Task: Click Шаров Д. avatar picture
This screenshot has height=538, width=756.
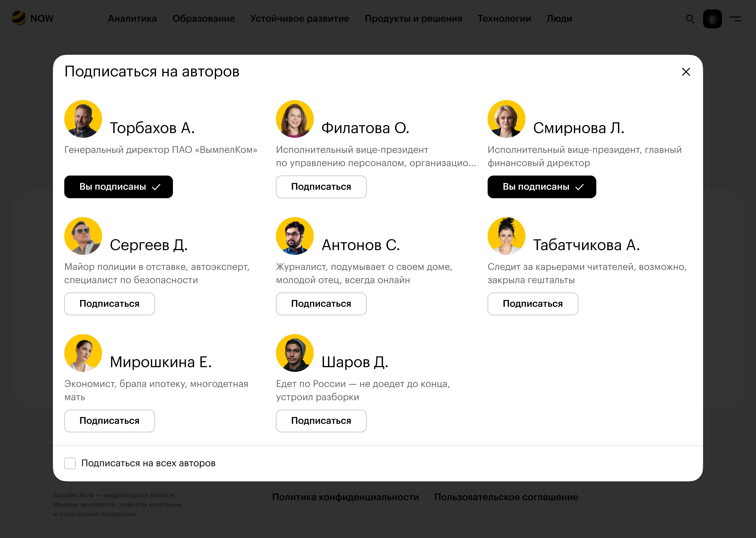Action: pyautogui.click(x=294, y=353)
